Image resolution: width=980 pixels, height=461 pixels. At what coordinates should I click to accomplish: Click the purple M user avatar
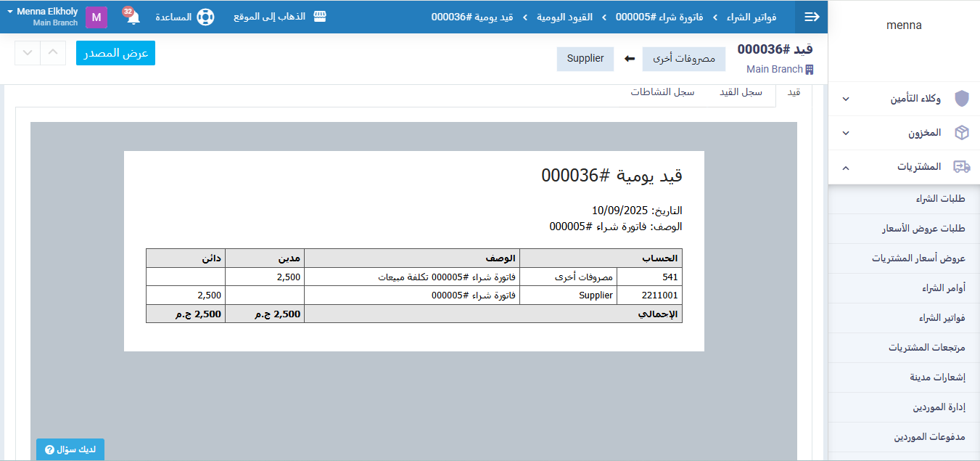click(96, 17)
